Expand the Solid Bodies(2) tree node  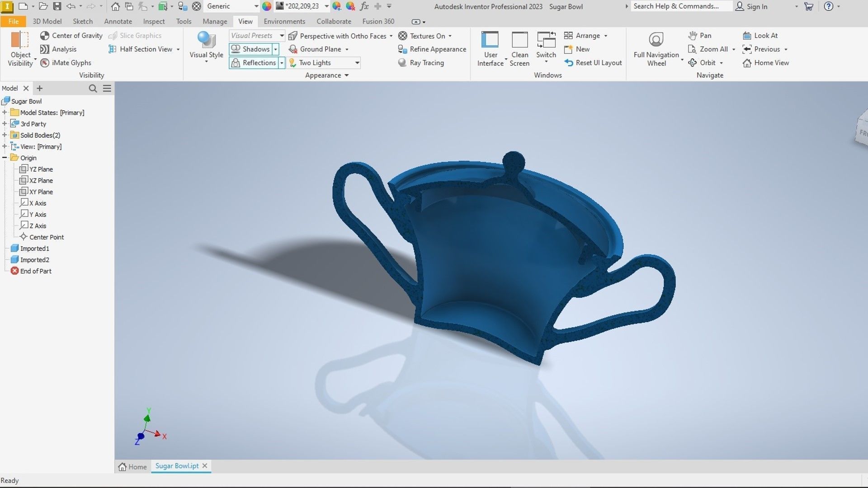[x=5, y=135]
